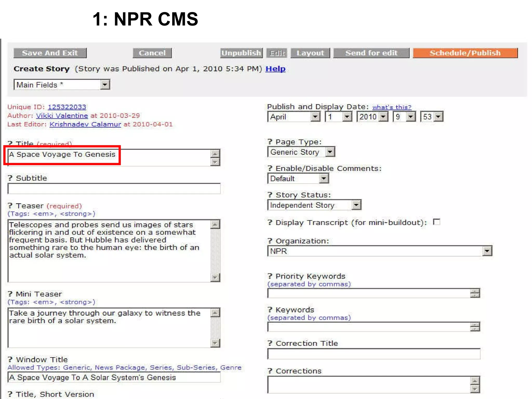Open the 2010 year dropdown
Image resolution: width=532 pixels, height=399 pixels.
click(373, 117)
